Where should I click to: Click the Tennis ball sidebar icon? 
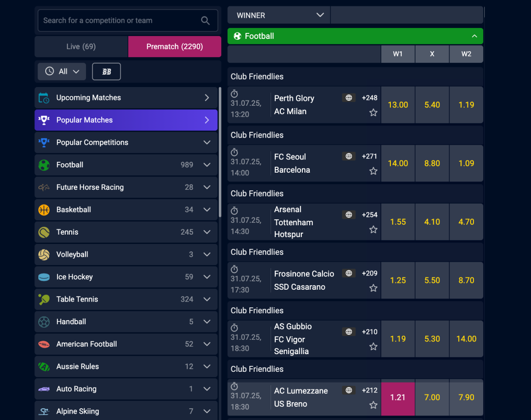tap(44, 232)
